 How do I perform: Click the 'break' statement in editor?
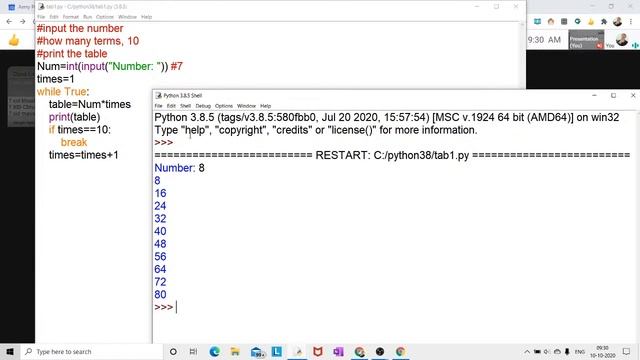tap(74, 142)
